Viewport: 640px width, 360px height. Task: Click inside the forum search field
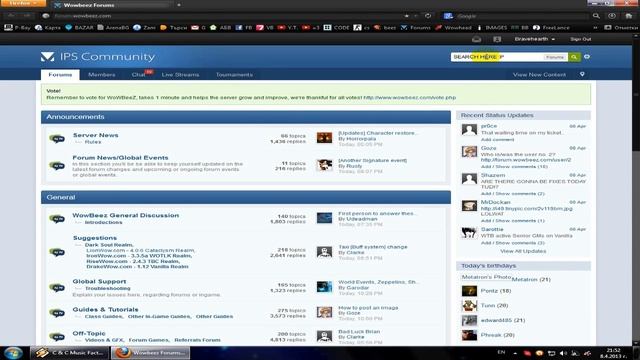(497, 57)
